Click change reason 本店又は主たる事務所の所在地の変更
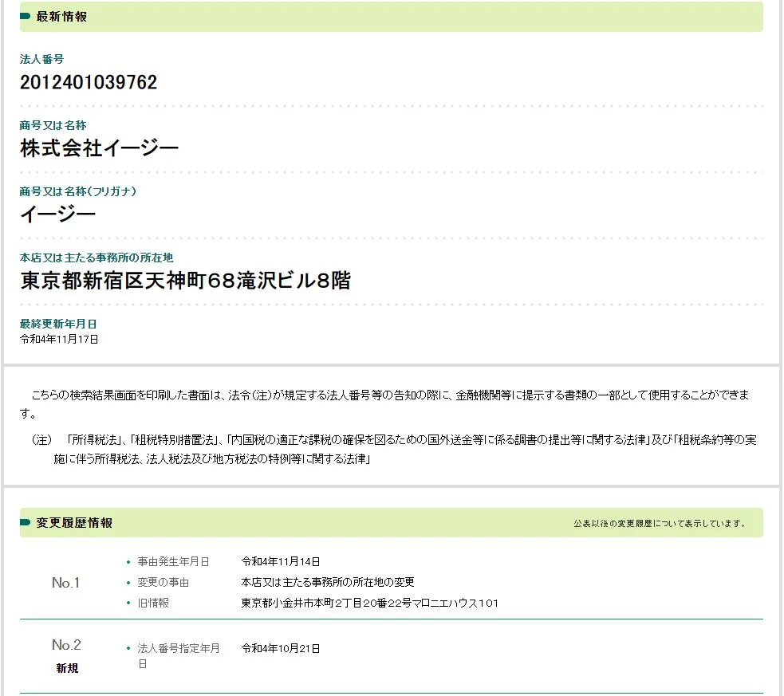 pyautogui.click(x=328, y=582)
